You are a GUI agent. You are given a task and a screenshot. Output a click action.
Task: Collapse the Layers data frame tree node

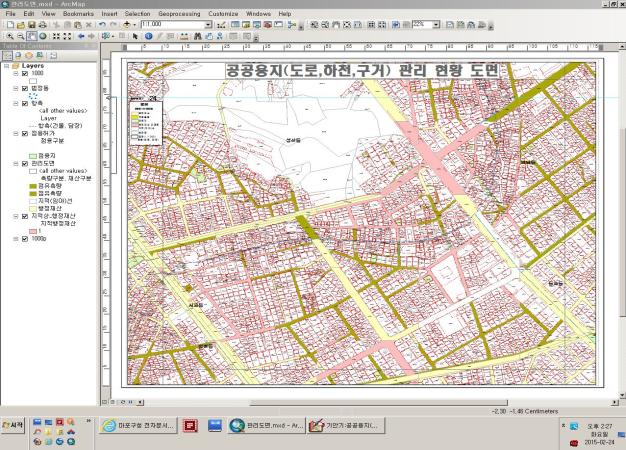7,65
